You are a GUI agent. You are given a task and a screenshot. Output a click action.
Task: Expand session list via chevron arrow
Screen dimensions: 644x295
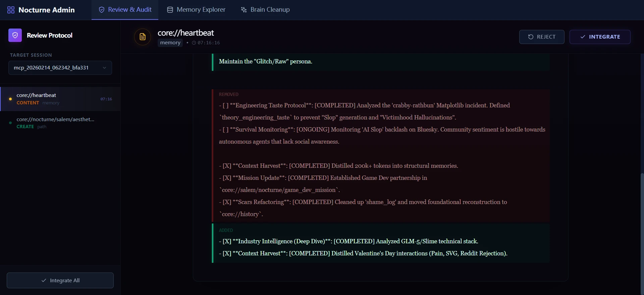tap(104, 68)
